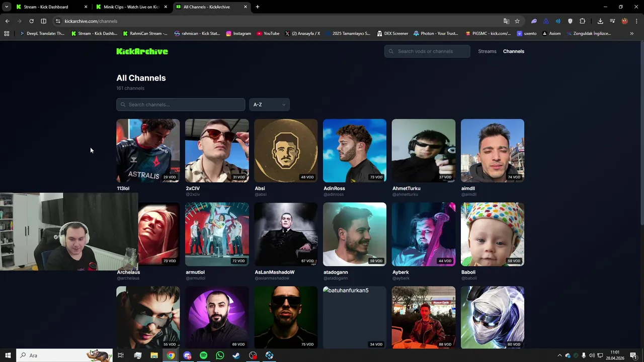
Task: Switch to Minik Clips browser tab
Action: pos(131,7)
